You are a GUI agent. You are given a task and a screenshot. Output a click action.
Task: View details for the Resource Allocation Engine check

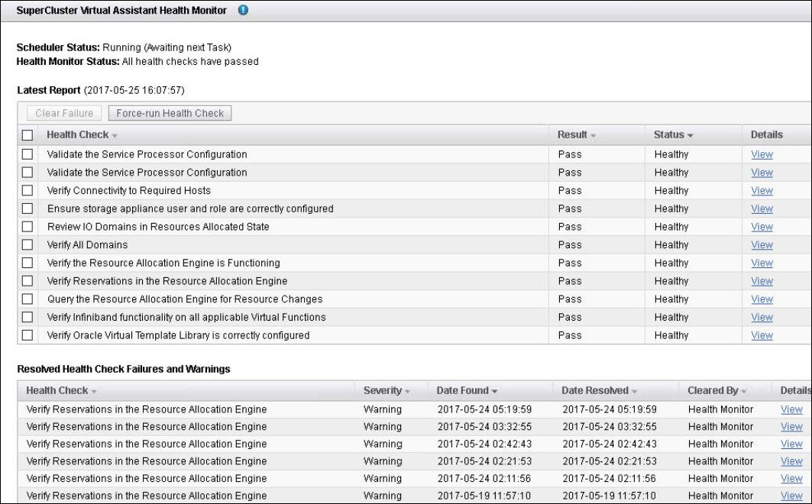click(762, 263)
